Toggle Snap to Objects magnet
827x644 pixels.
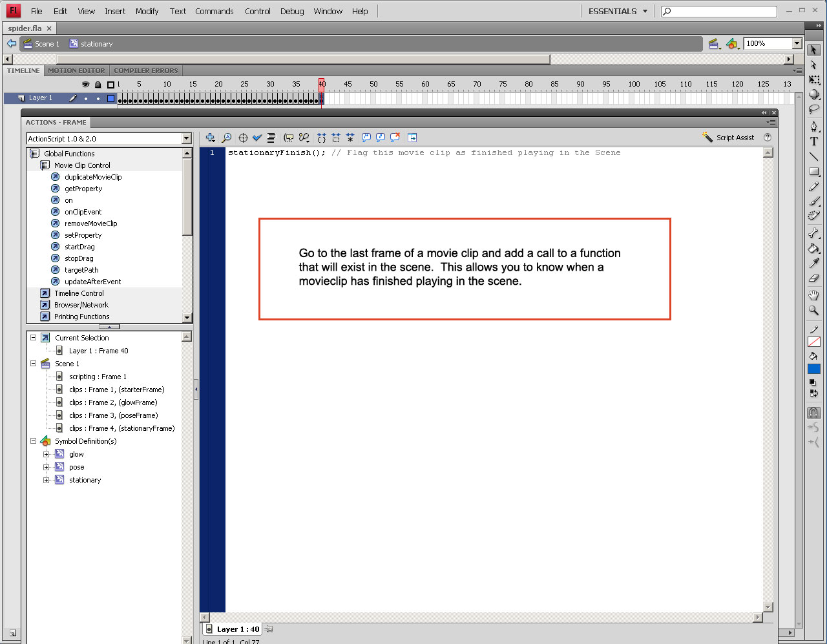point(813,412)
